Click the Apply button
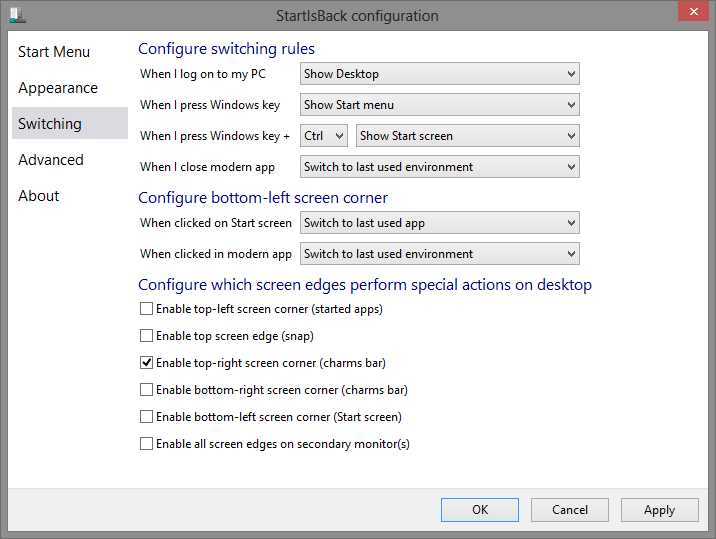The width and height of the screenshot is (716, 539). pyautogui.click(x=659, y=510)
